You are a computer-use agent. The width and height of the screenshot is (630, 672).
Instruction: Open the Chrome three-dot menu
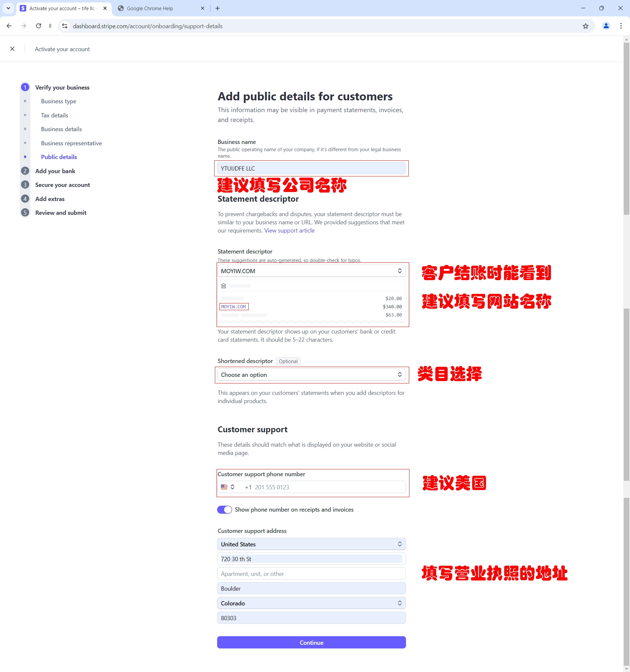click(620, 26)
